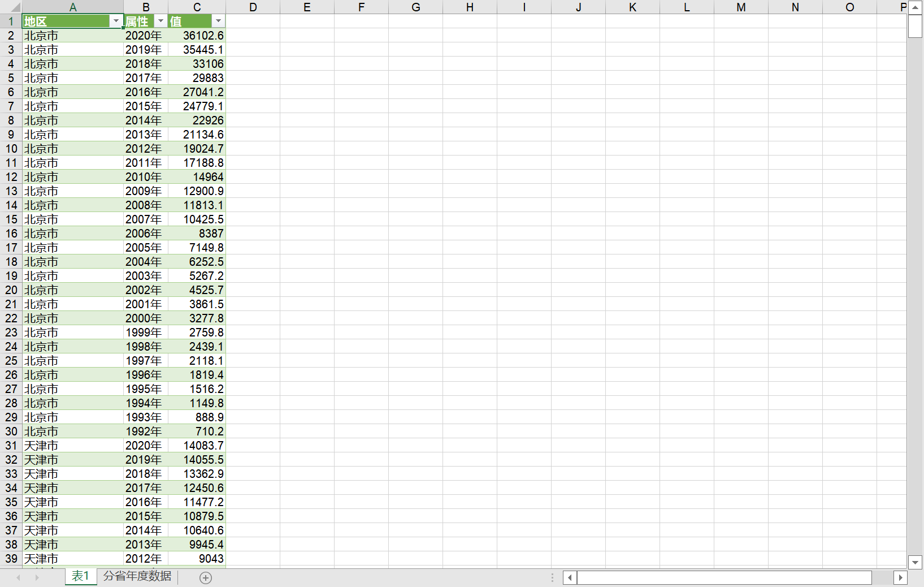Select cell with value 24779.1
Image resolution: width=924 pixels, height=587 pixels.
click(x=197, y=106)
